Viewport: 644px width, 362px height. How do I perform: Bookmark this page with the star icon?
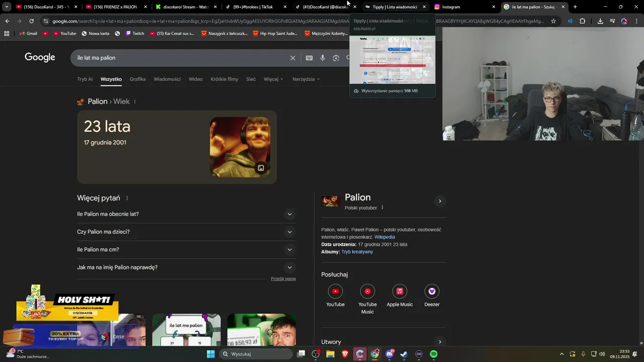(x=553, y=21)
